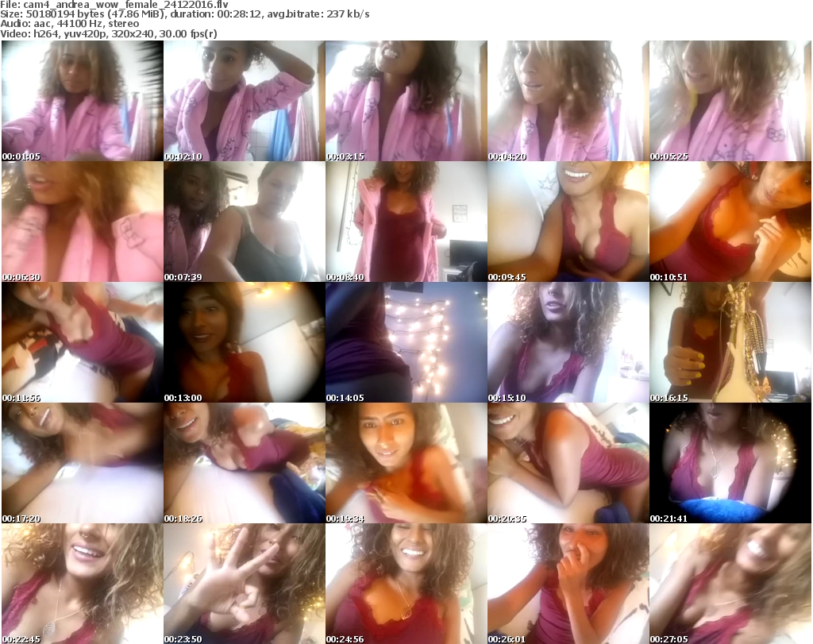Open the frame stamped 00:18:26
This screenshot has height=644, width=813.
245,464
